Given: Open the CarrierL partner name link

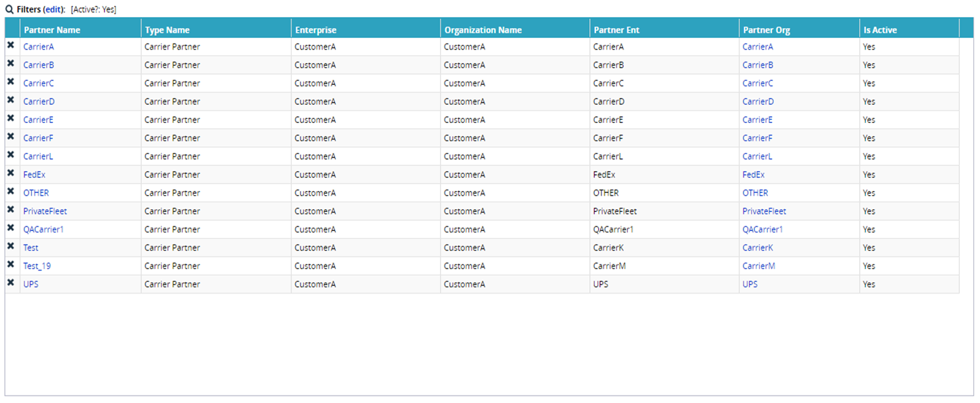Looking at the screenshot, I should point(38,156).
